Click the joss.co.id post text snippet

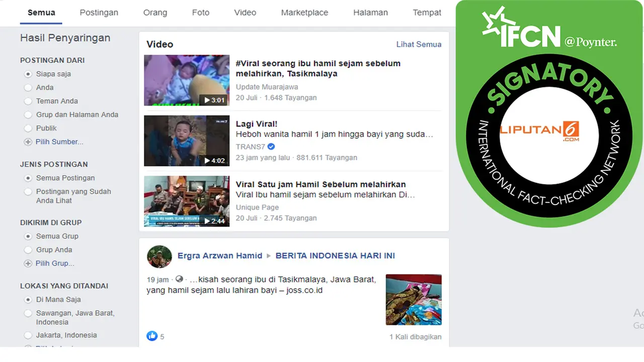click(x=261, y=285)
